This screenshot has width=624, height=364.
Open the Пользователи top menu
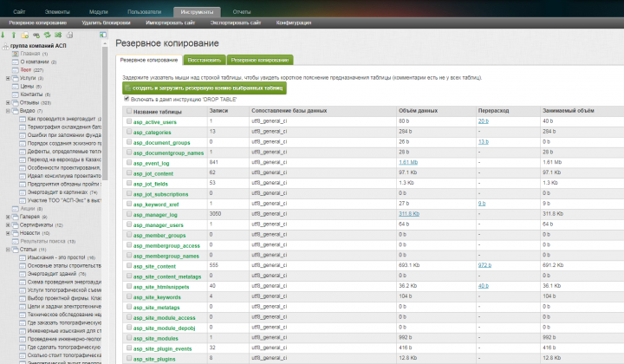click(144, 12)
